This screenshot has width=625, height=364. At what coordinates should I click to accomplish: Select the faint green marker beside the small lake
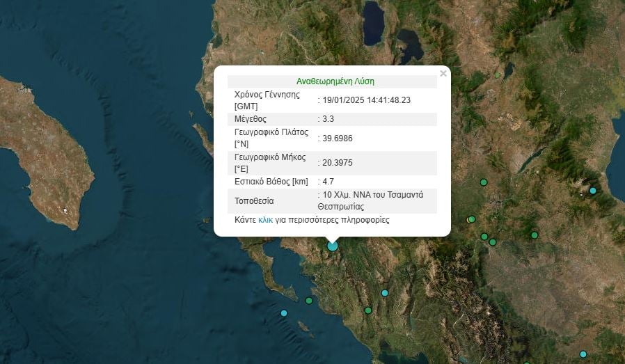498,74
